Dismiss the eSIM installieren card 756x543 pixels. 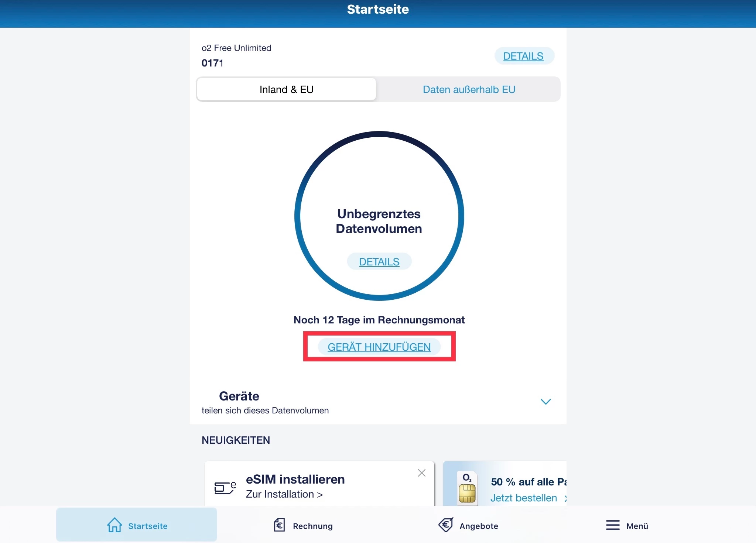point(421,473)
